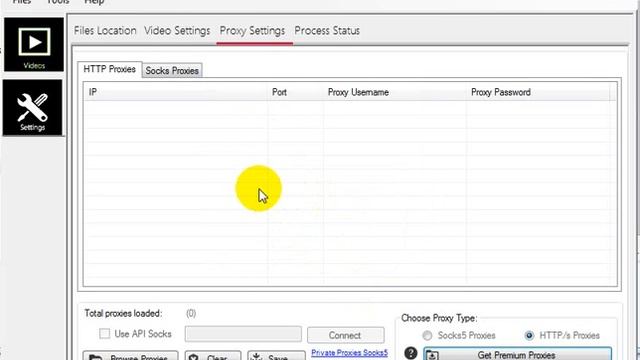Open the Files menu
640x360 pixels.
click(x=22, y=2)
